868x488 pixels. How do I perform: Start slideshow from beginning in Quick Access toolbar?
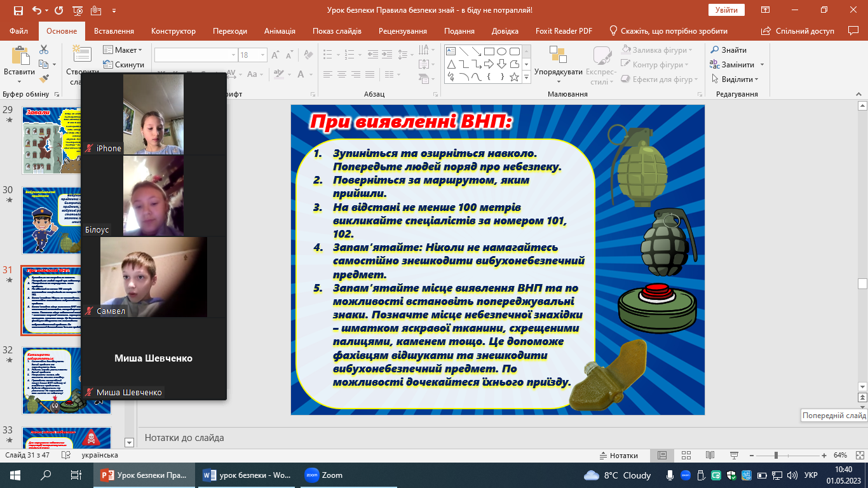[78, 11]
